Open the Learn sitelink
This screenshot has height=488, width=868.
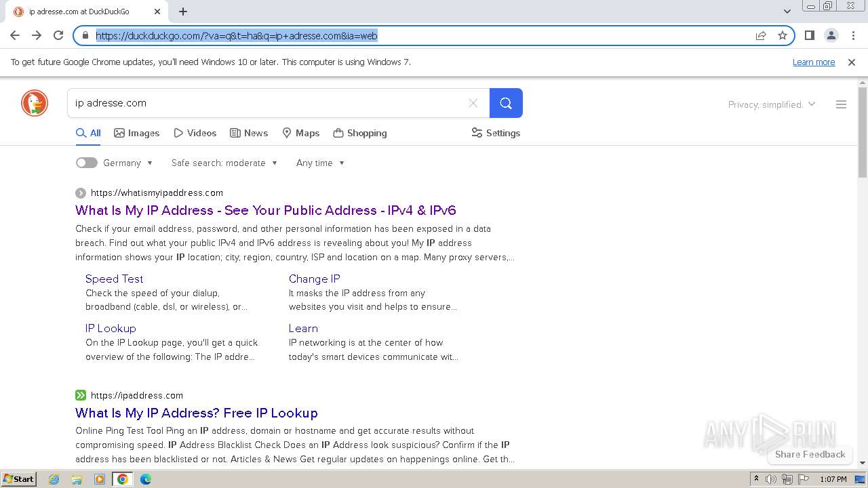point(303,328)
